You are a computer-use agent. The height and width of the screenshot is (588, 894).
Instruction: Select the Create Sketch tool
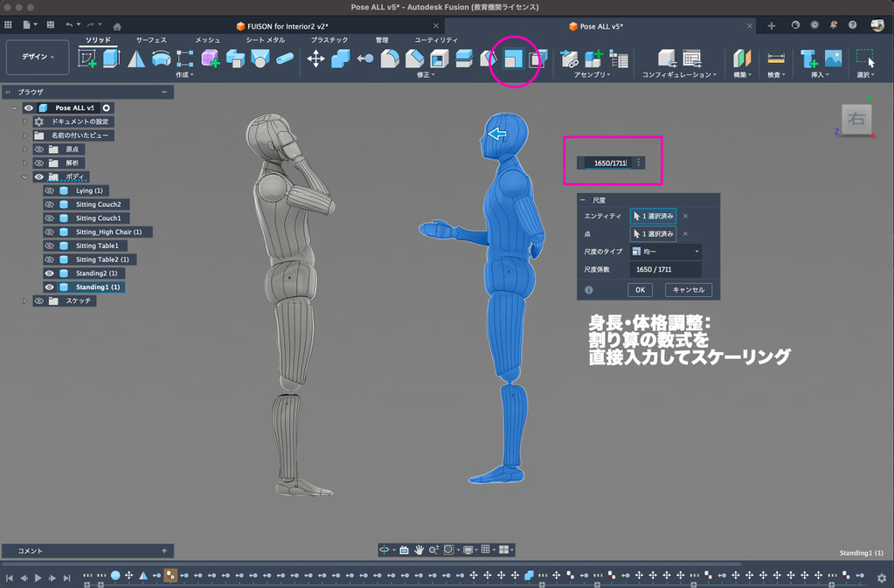[87, 59]
